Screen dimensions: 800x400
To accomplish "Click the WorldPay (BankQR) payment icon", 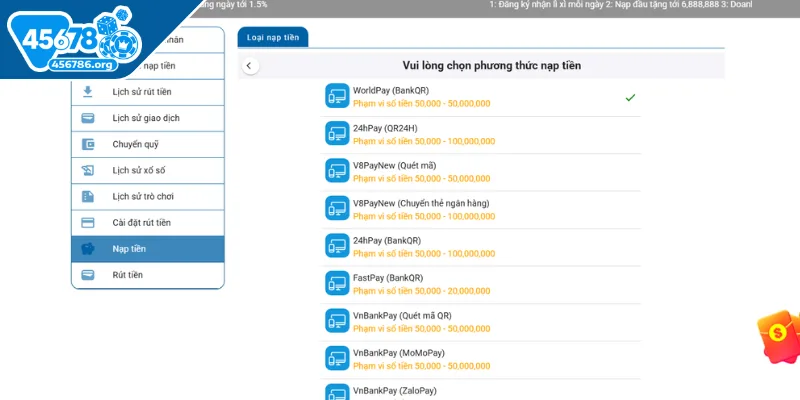I will click(337, 96).
